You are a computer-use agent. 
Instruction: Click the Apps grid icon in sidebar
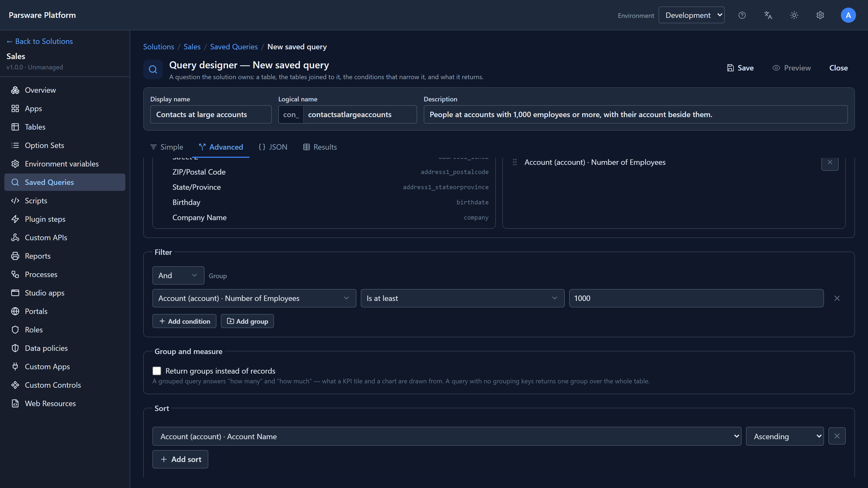15,108
